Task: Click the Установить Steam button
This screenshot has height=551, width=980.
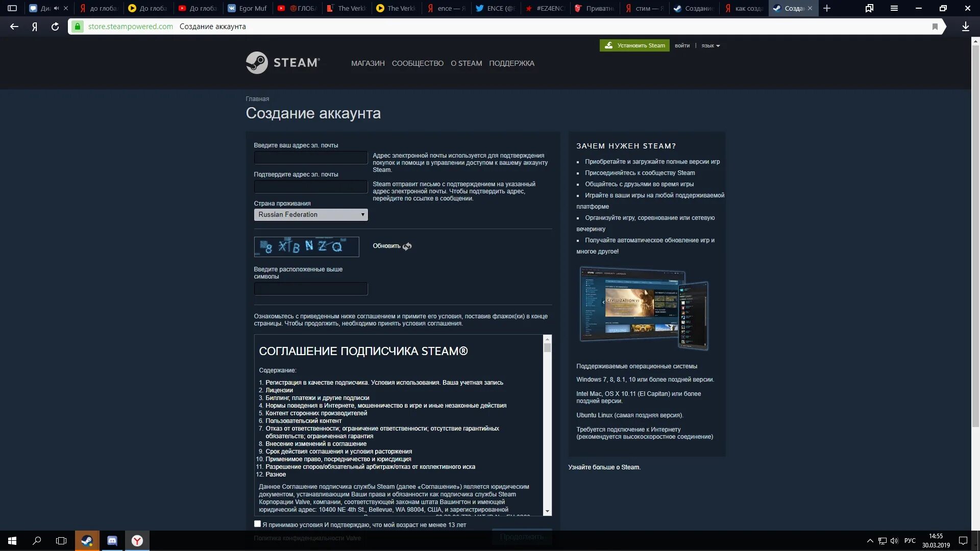Action: [x=634, y=45]
